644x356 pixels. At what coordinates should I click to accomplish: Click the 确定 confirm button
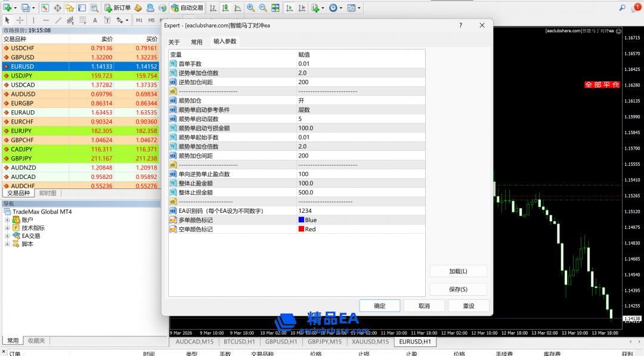379,306
